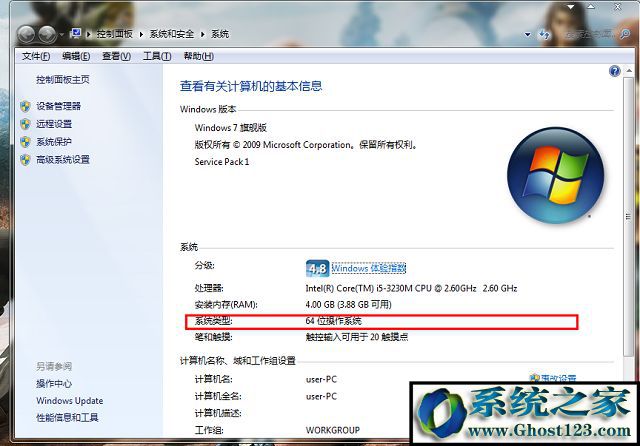Click shield icon beside 设备管理器

pyautogui.click(x=25, y=106)
